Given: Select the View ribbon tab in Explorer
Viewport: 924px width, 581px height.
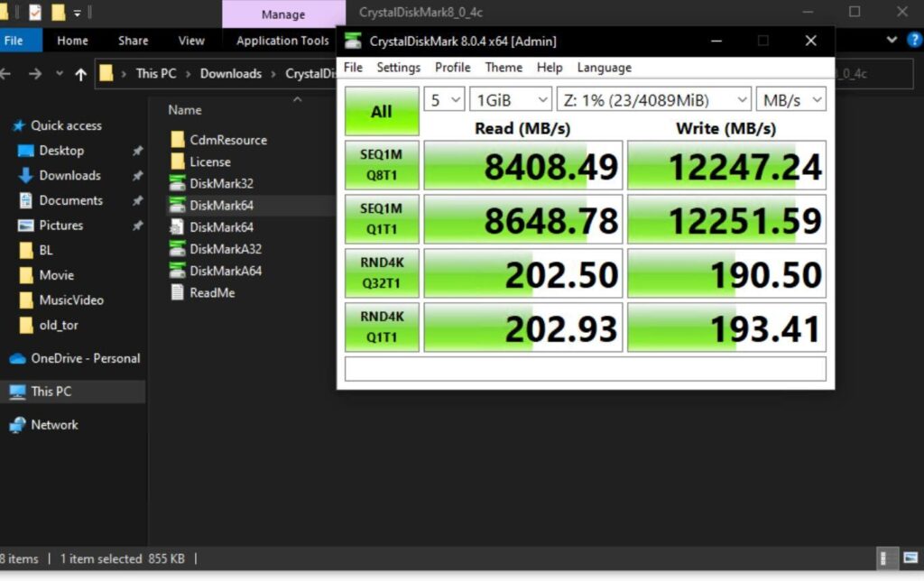Looking at the screenshot, I should tap(191, 41).
